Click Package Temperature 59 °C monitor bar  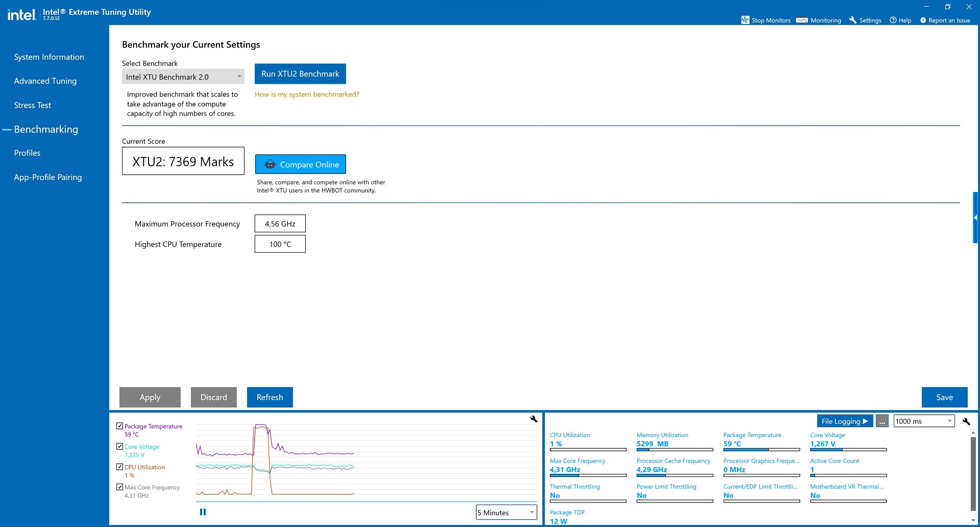(x=762, y=450)
